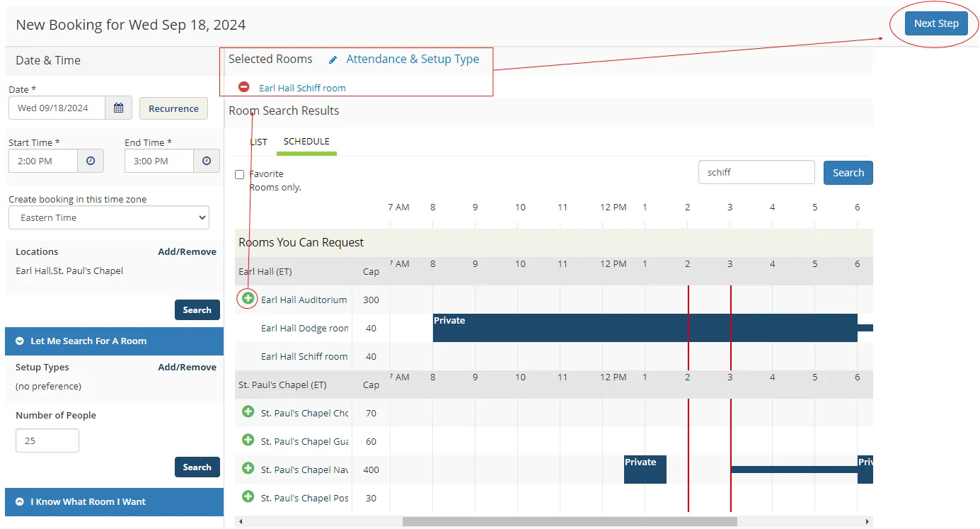Open the Earl Hall Schiff room selected link

pos(302,88)
